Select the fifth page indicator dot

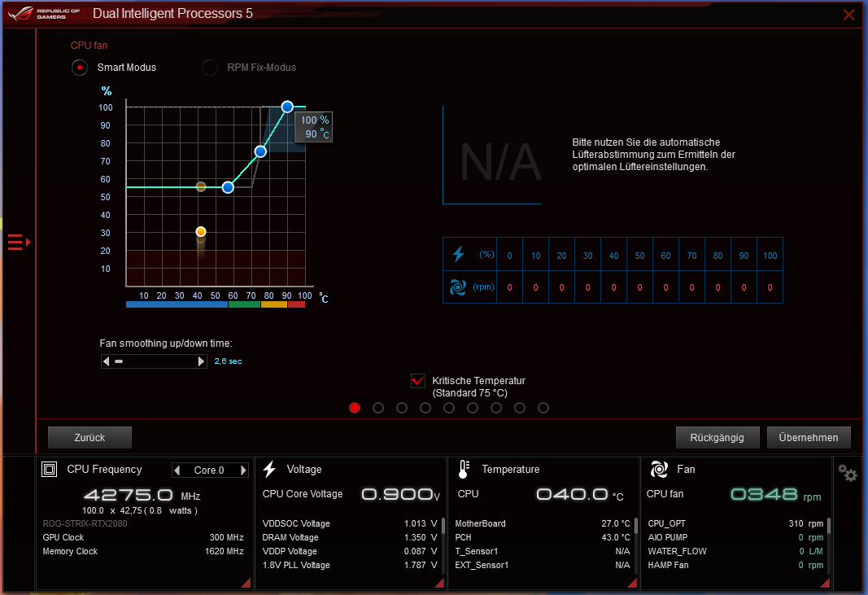[449, 408]
